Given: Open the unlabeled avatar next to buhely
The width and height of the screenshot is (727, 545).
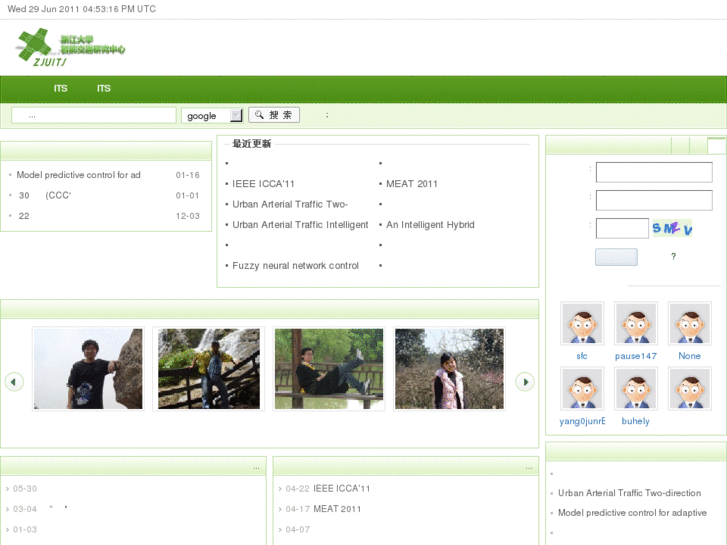Looking at the screenshot, I should point(689,389).
